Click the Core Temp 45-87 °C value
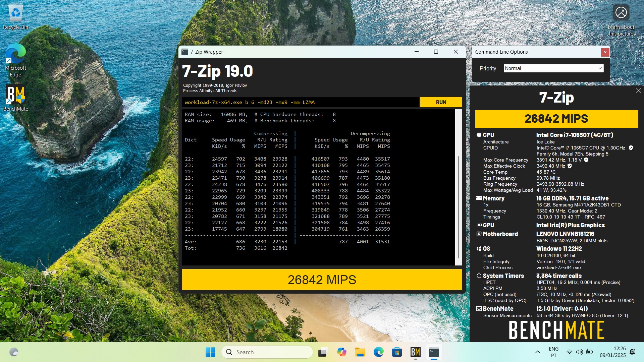This screenshot has height=362, width=644. [x=546, y=172]
